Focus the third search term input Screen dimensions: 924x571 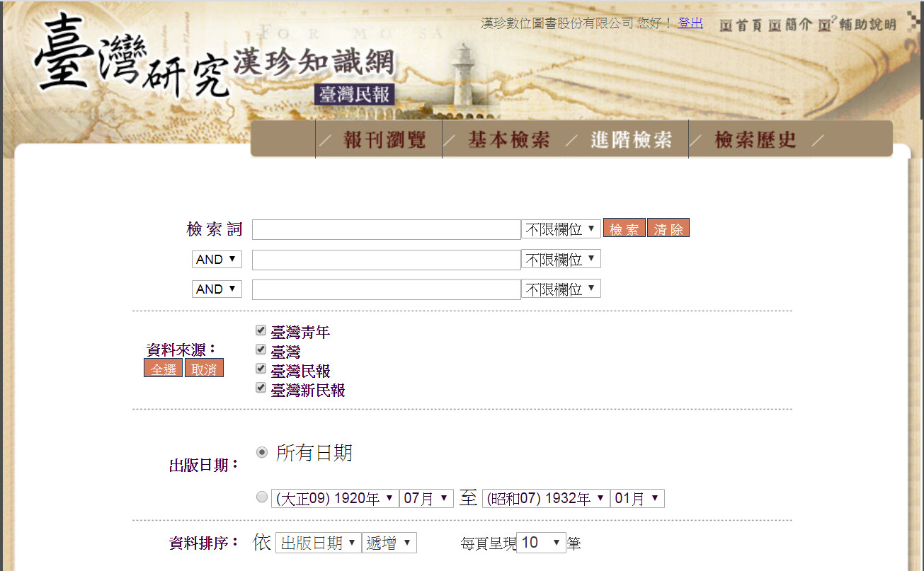click(387, 289)
